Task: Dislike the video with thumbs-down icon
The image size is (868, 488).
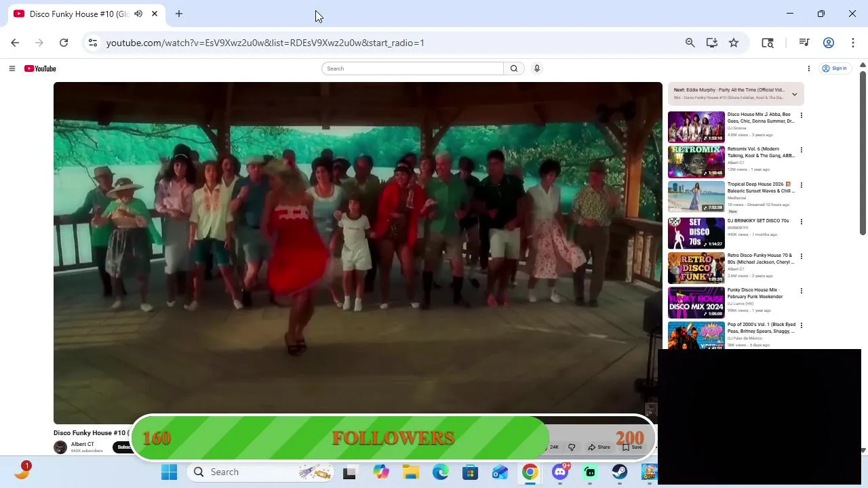Action: [572, 447]
